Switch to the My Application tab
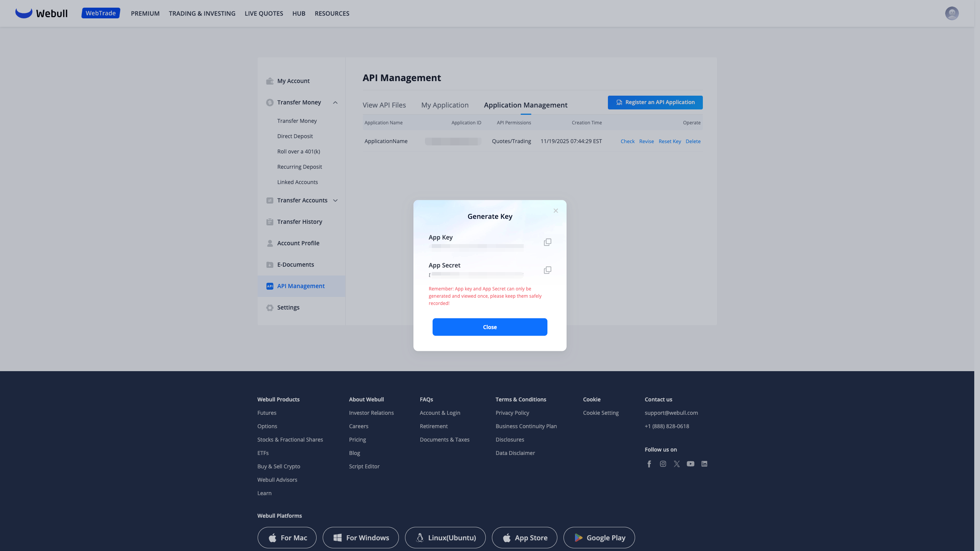Screen dimensions: 980x551 (x=445, y=105)
